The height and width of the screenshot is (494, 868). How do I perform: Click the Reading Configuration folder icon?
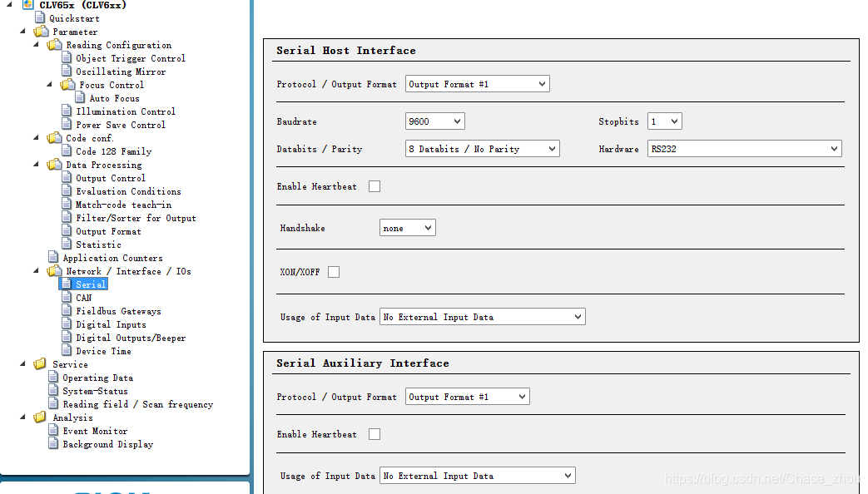coord(54,45)
